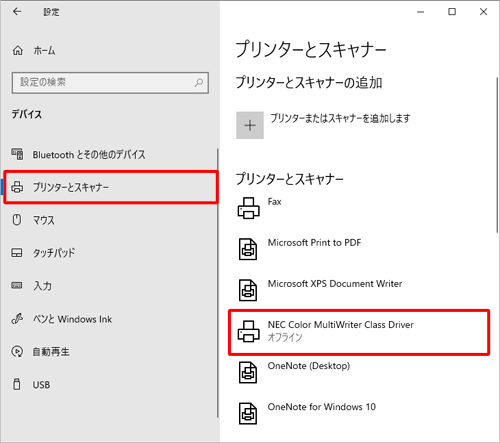Click the Microsoft Print to PDF icon
Screen dimensions: 500x443
click(248, 249)
